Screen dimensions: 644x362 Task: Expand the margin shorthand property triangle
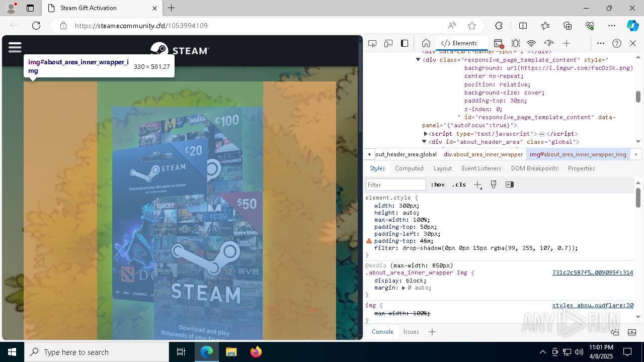pos(403,288)
